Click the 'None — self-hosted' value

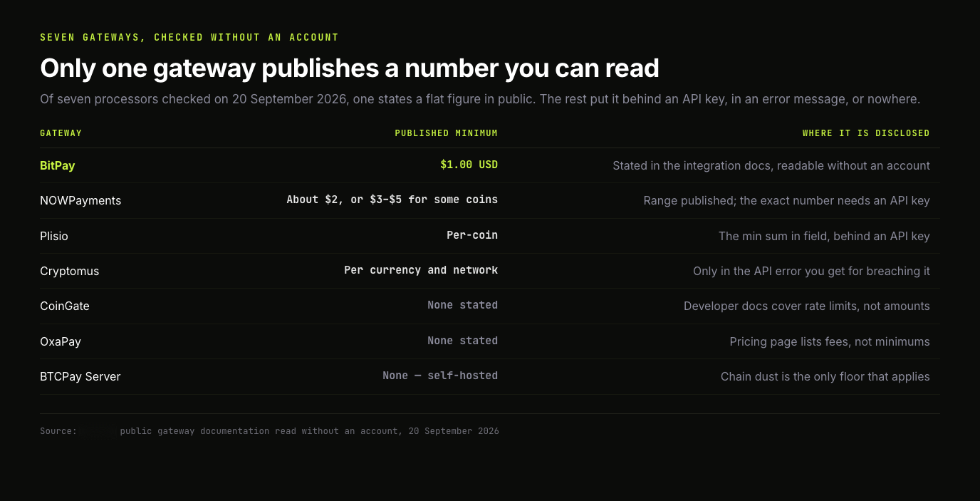point(440,376)
